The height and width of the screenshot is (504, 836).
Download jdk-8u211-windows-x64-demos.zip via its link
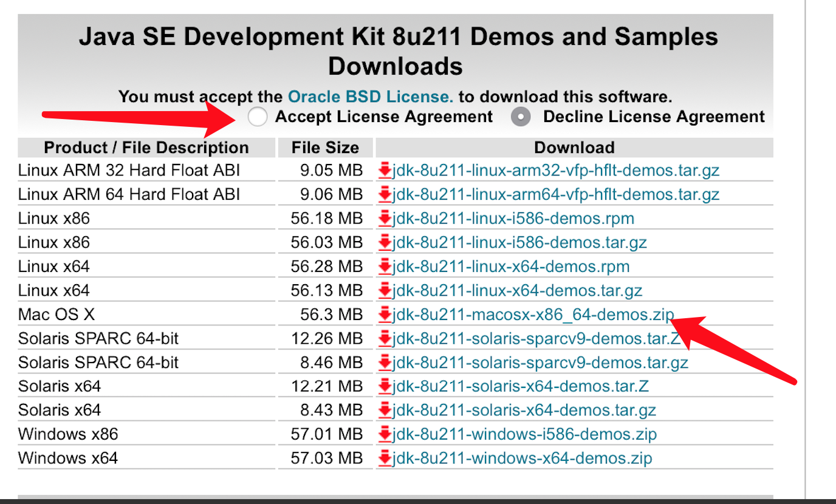pyautogui.click(x=519, y=458)
